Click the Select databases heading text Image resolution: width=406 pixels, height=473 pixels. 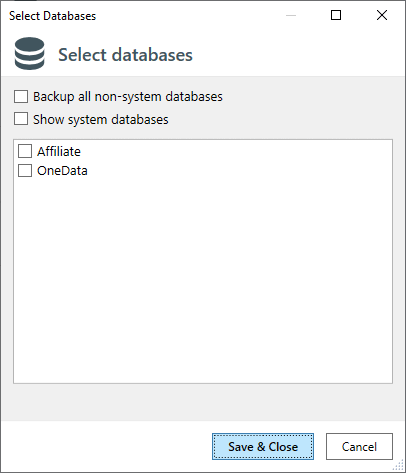[x=125, y=55]
